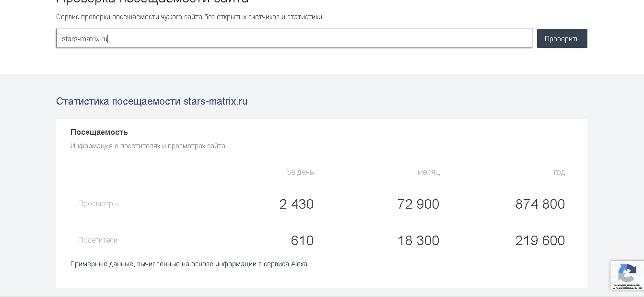
Task: Click the За день column header
Action: (300, 172)
